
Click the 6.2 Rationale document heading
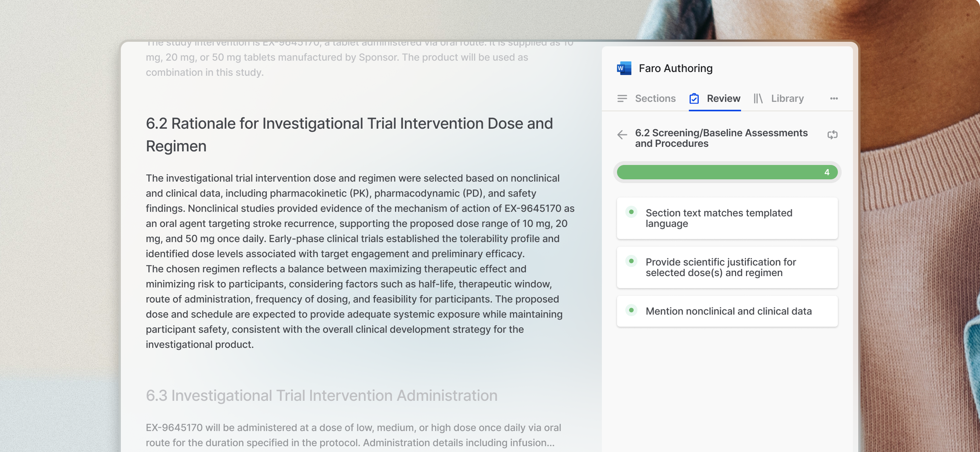click(x=349, y=134)
